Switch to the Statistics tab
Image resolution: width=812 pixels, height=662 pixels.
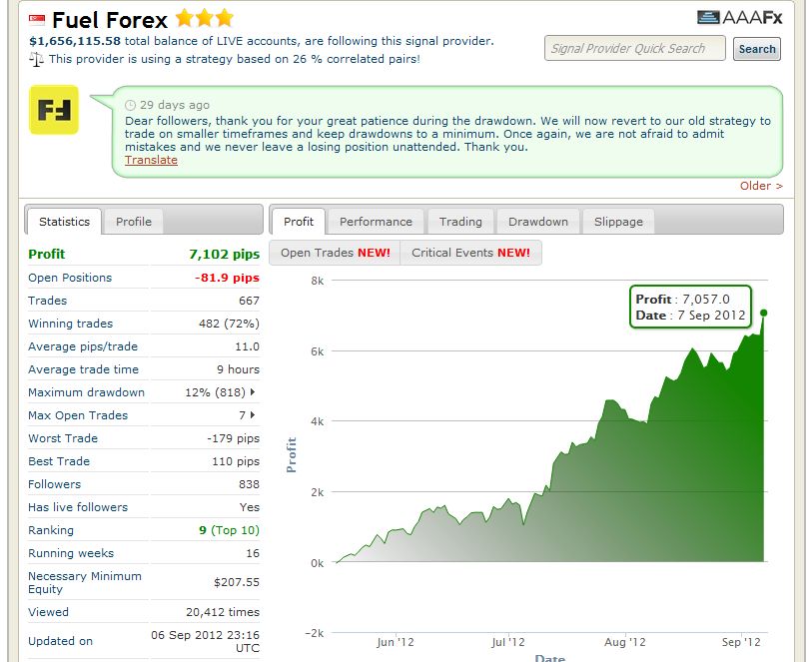(64, 222)
